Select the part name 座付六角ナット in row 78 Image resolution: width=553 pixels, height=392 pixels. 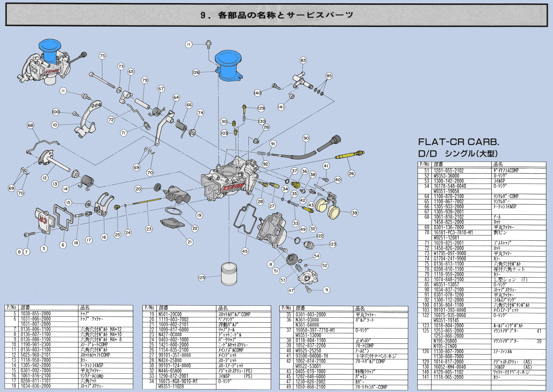[x=509, y=269]
